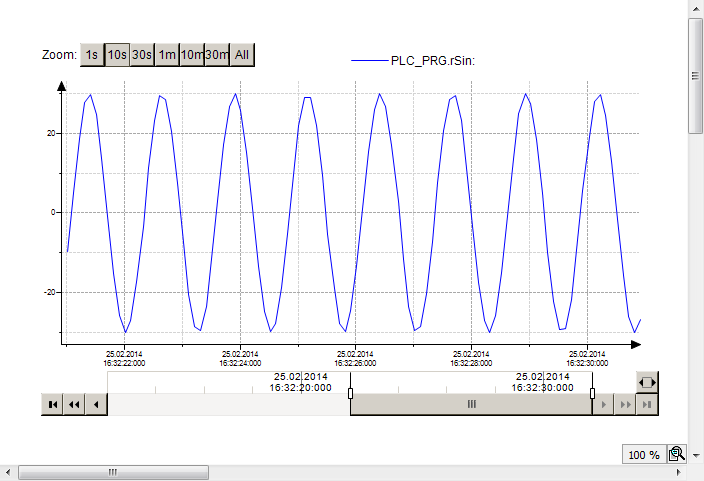
Task: Jump to the start of the trend
Action: [52, 404]
